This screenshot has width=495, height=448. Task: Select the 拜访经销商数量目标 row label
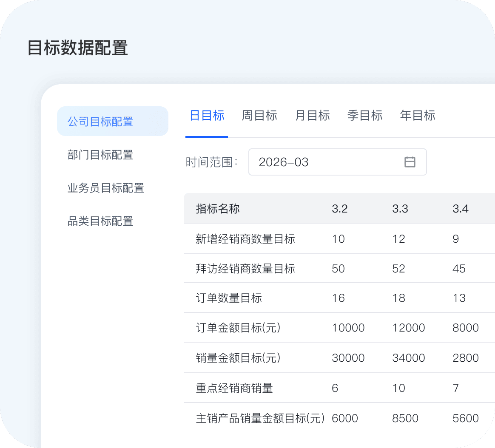[x=245, y=269]
